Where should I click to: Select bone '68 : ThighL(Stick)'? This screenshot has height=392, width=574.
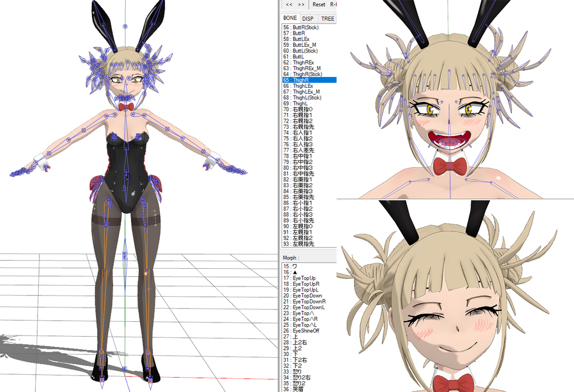point(310,98)
